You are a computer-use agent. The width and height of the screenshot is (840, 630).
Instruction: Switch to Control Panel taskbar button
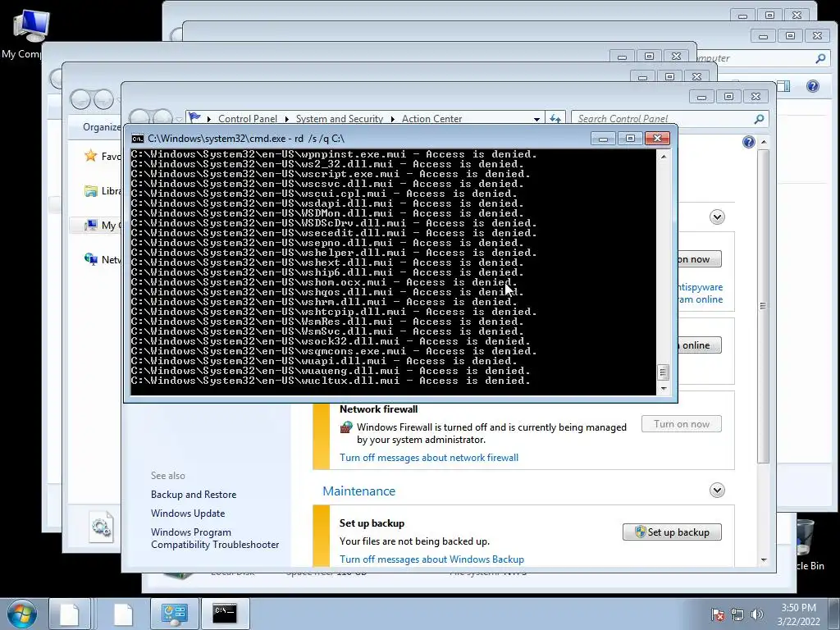174,614
